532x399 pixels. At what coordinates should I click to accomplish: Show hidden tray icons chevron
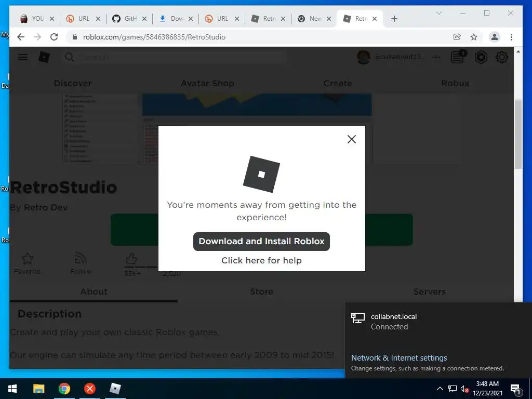440,389
